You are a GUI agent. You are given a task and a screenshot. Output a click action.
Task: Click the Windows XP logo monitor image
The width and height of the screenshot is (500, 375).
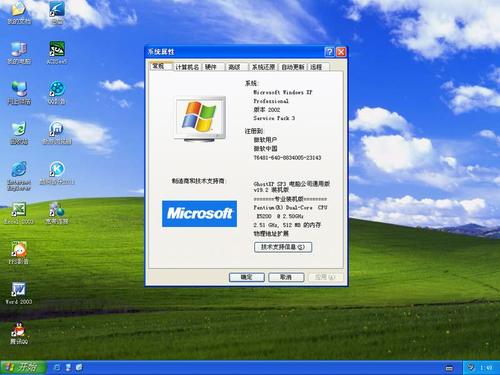pos(200,119)
